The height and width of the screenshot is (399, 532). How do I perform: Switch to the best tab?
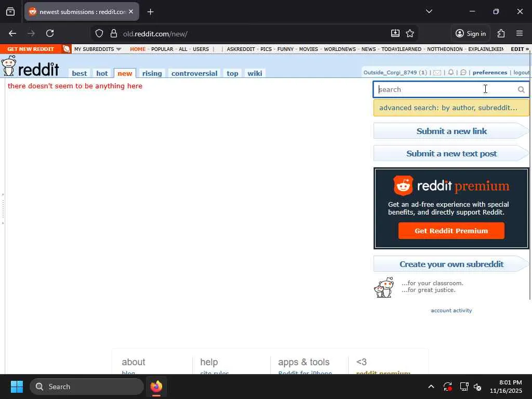click(x=79, y=73)
